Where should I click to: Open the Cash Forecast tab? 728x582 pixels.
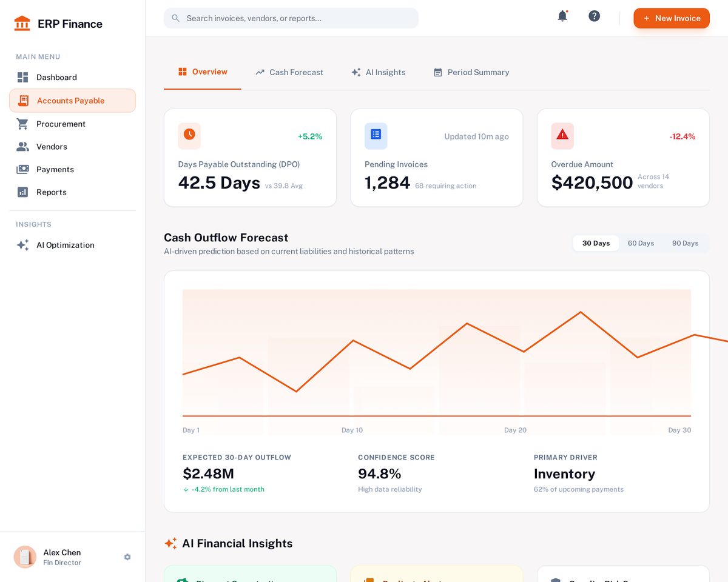pos(289,72)
